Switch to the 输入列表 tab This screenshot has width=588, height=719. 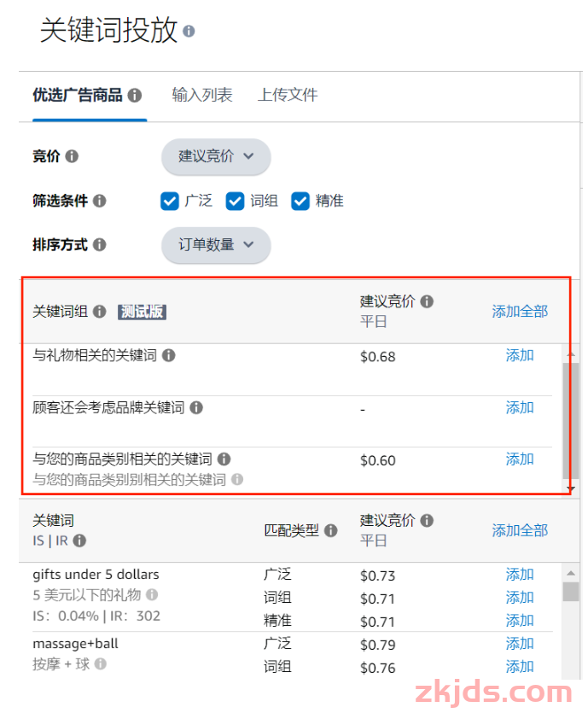click(202, 96)
